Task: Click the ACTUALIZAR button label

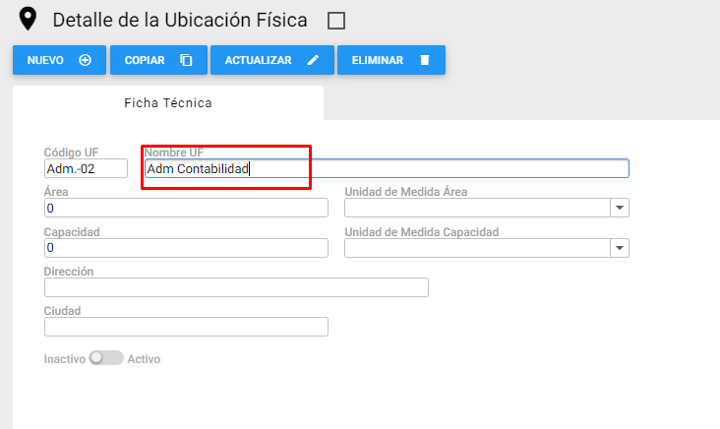Action: tap(258, 60)
